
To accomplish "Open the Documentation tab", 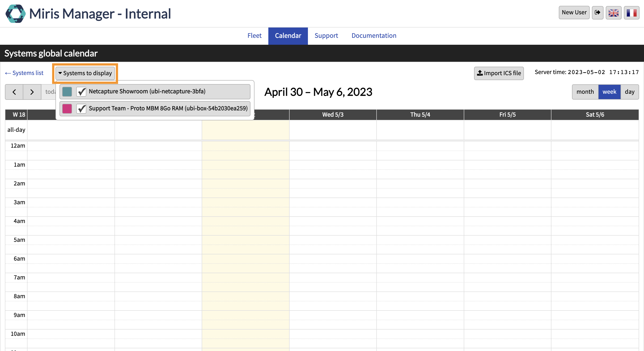I will (374, 36).
